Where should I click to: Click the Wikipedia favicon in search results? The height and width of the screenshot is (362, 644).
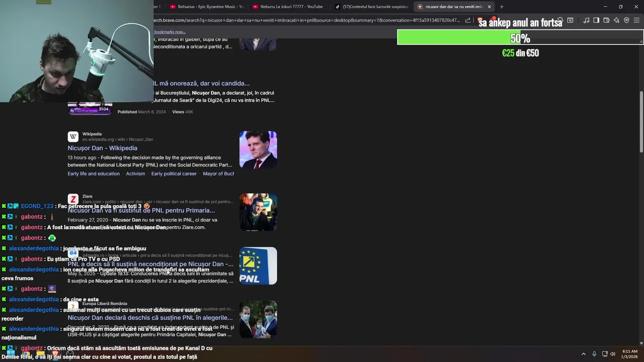[x=73, y=137]
